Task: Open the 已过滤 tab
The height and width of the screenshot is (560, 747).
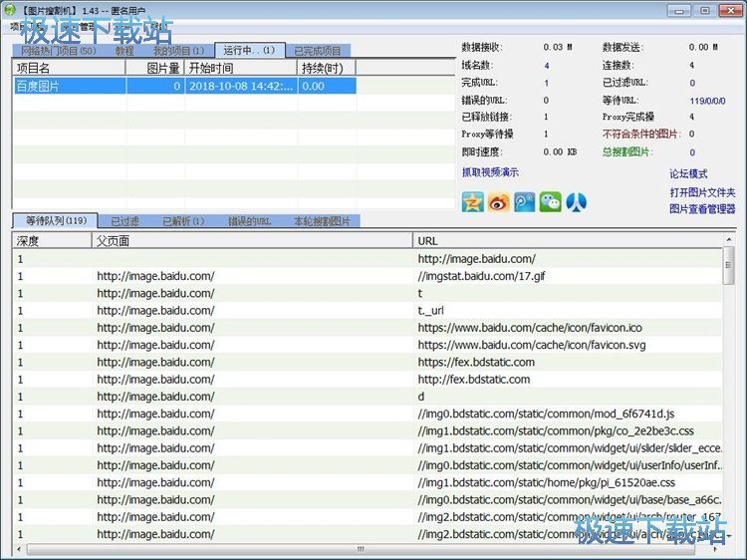Action: [124, 221]
